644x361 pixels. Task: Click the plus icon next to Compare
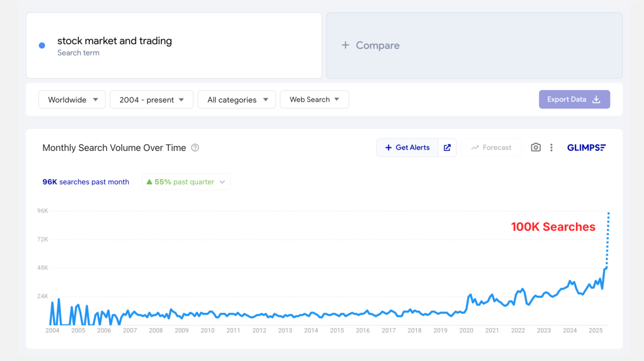click(x=345, y=45)
